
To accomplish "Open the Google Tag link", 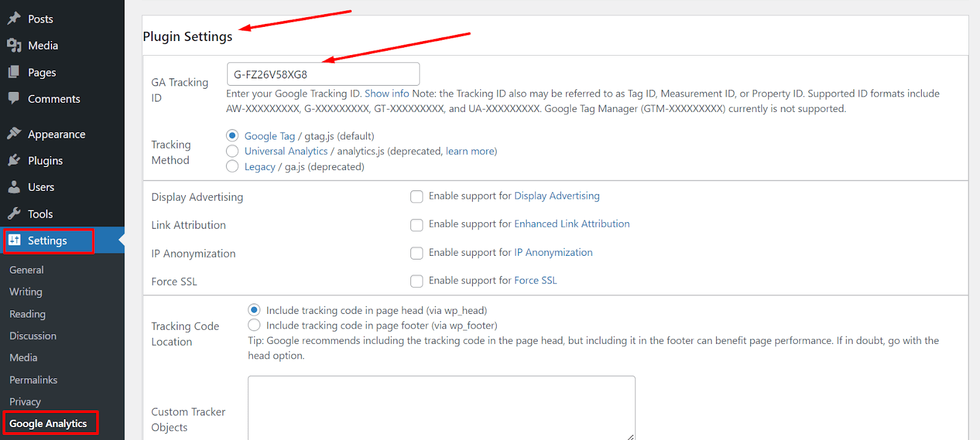I will (x=269, y=136).
